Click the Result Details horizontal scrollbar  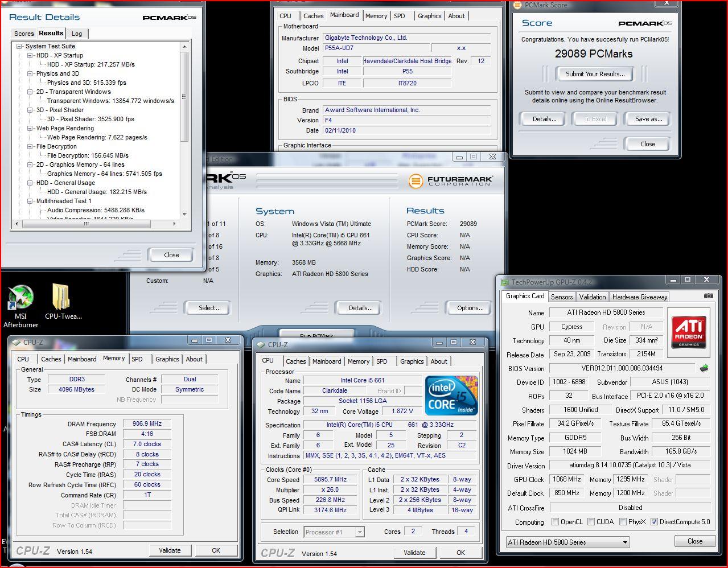(x=96, y=224)
